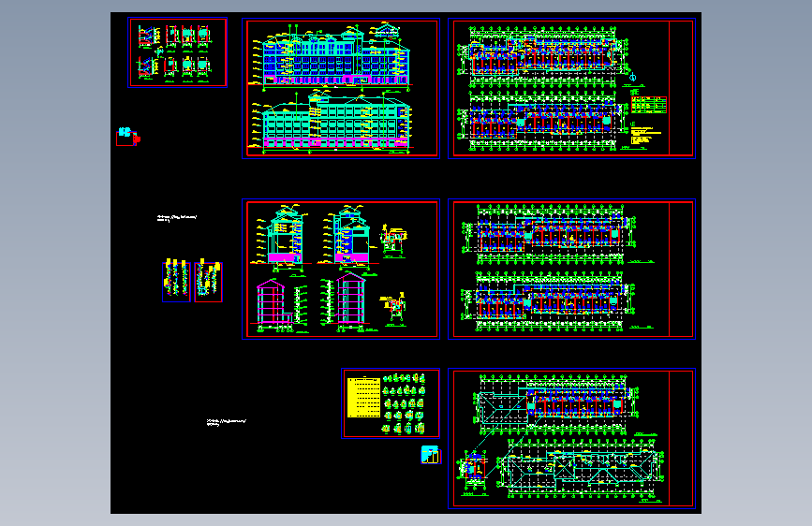The image size is (812, 526).
Task: Click the small red-framed block on left edge
Action: tap(128, 137)
